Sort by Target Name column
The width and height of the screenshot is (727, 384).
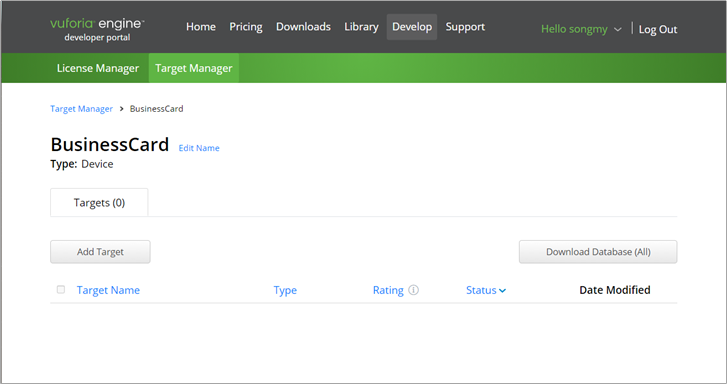click(108, 290)
